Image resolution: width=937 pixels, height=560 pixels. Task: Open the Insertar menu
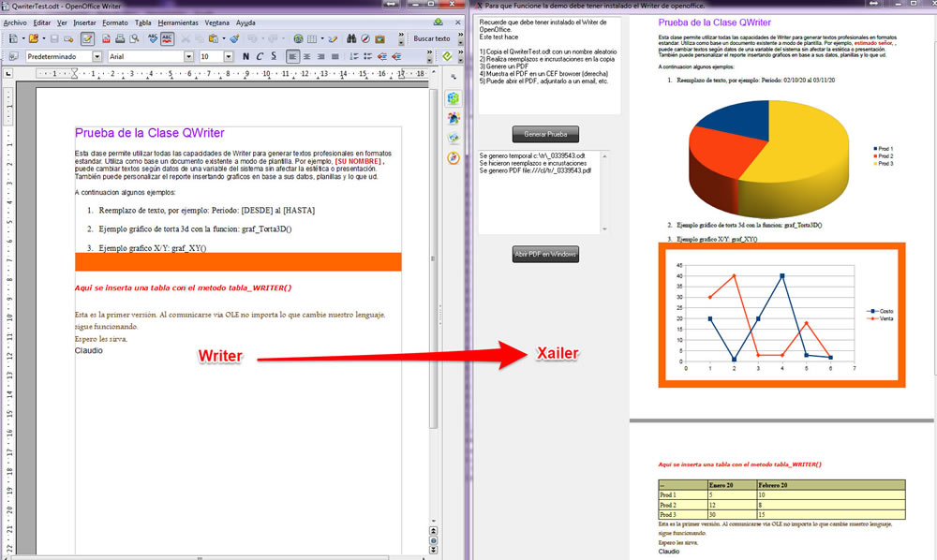pos(84,22)
